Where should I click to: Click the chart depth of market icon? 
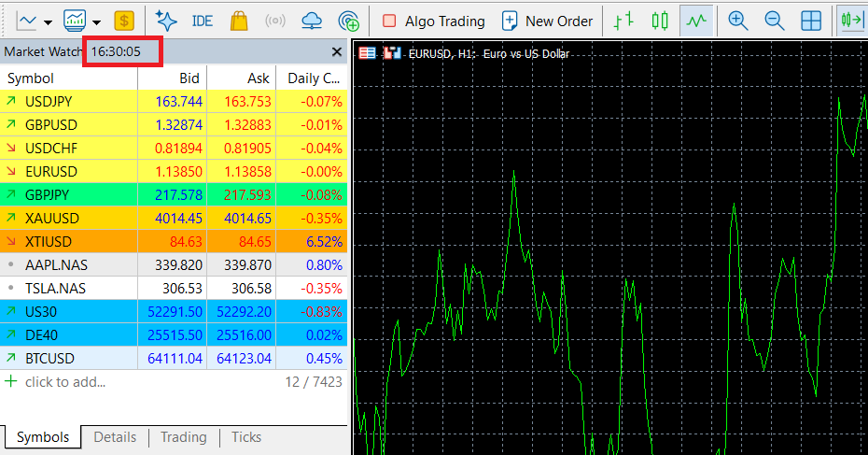[x=392, y=53]
